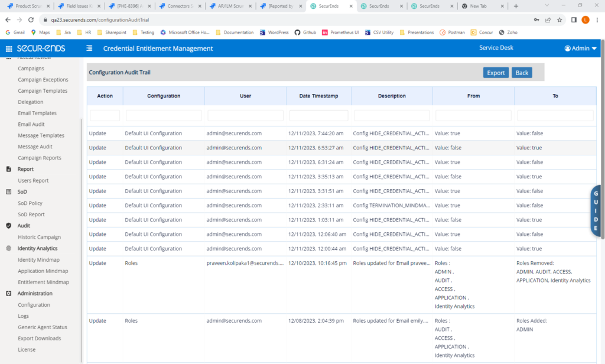605x364 pixels.
Task: Click the Audit shield icon in sidebar
Action: point(8,226)
